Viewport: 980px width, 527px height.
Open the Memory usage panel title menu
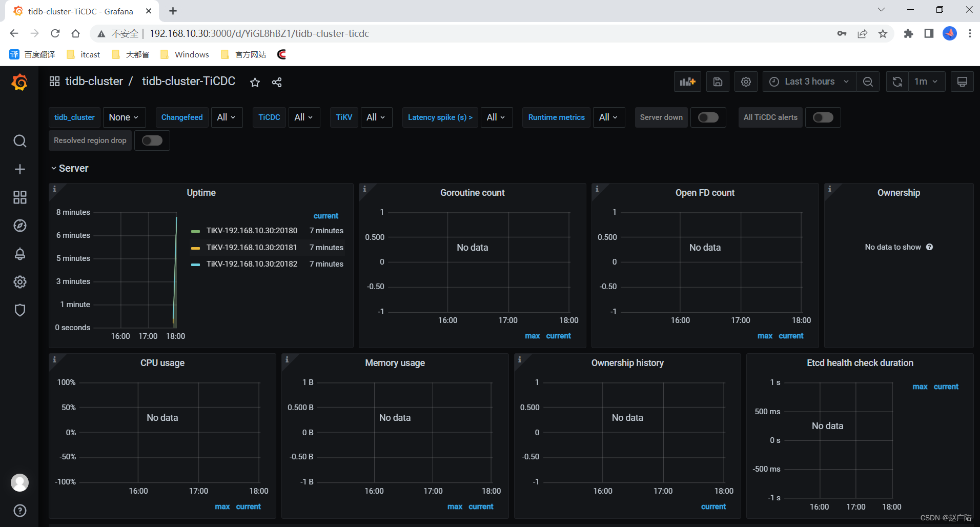tap(395, 363)
